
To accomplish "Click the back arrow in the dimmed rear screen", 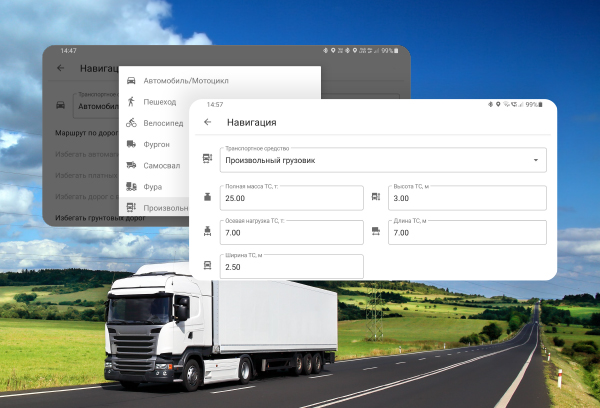I will pos(60,68).
